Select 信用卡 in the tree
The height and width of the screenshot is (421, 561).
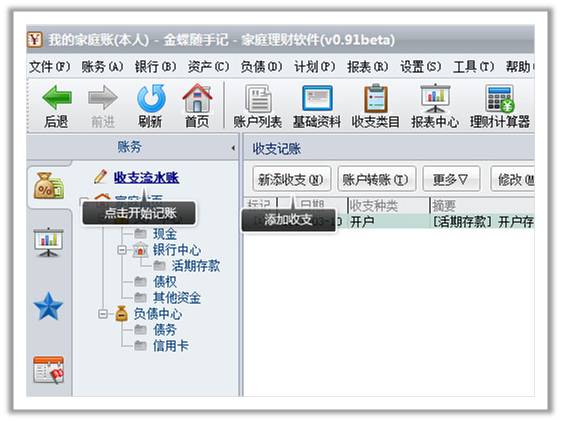(171, 345)
